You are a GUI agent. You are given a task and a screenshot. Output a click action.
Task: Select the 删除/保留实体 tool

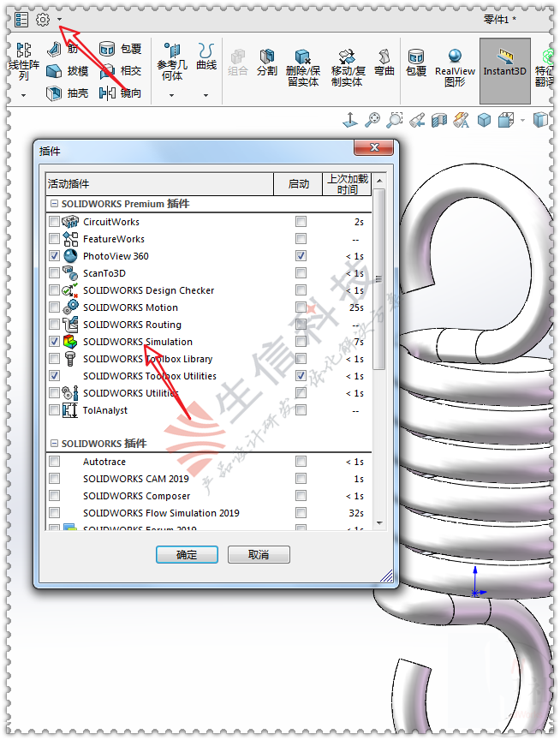click(303, 68)
